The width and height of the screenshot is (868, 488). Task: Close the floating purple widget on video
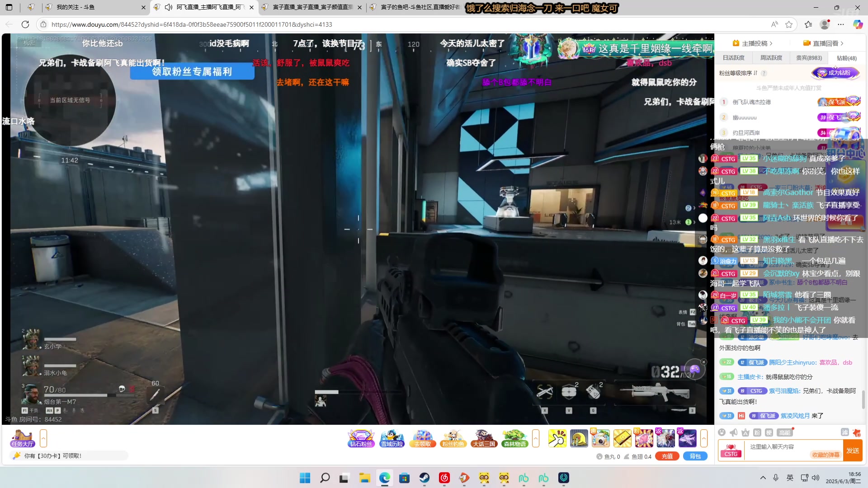[704, 362]
